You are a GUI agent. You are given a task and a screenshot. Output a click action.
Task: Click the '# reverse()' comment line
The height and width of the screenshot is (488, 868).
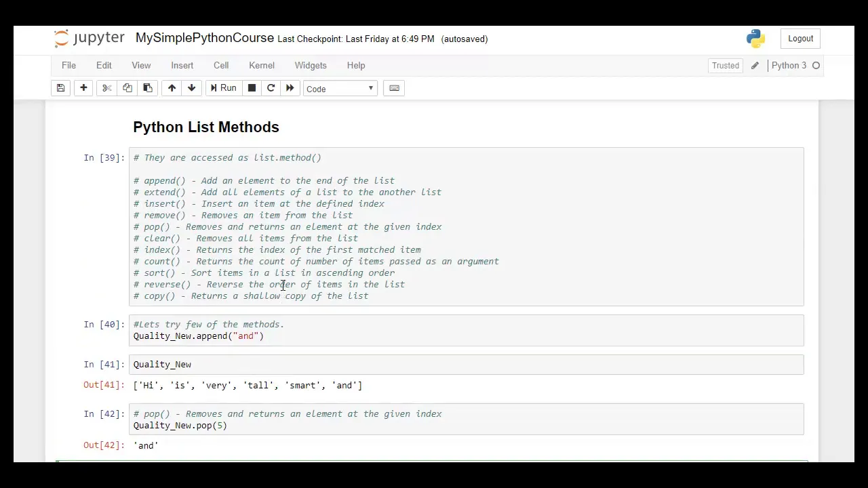click(x=269, y=285)
